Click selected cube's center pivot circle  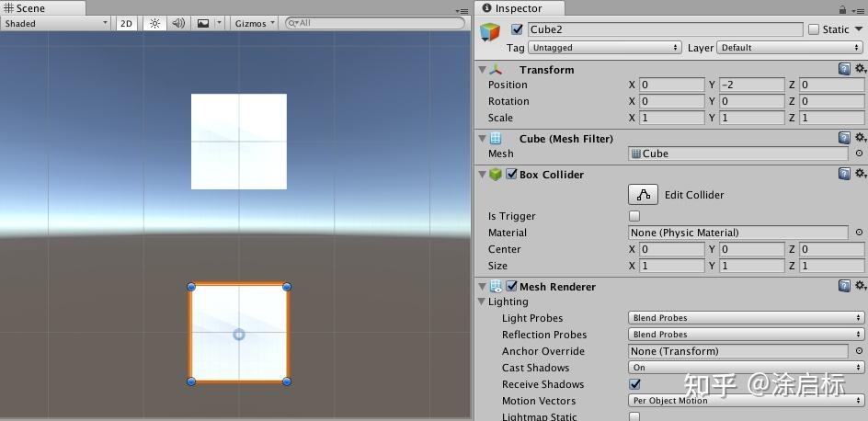pyautogui.click(x=238, y=335)
